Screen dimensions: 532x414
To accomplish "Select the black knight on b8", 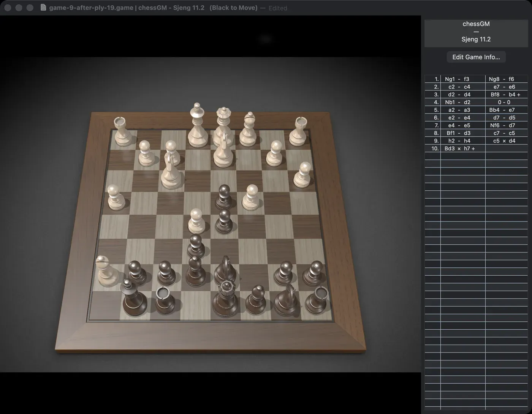I will (x=287, y=301).
